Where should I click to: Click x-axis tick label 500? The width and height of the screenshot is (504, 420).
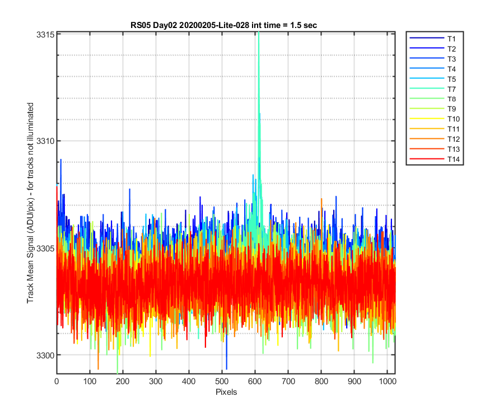coord(222,381)
